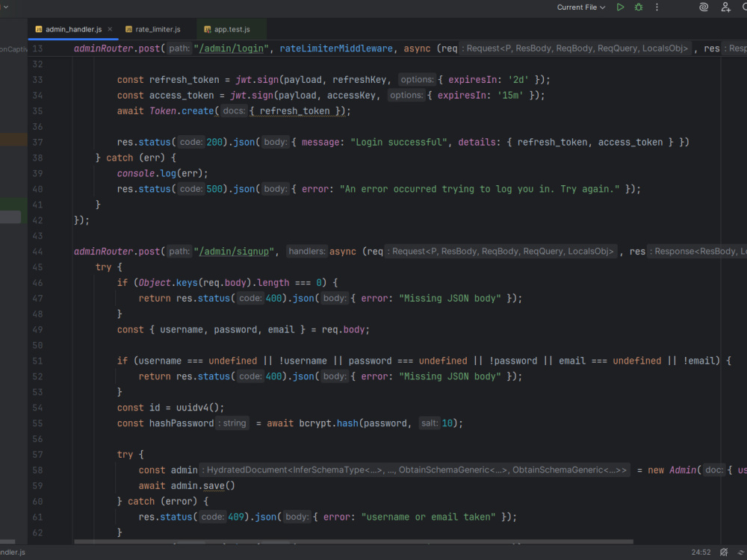This screenshot has height=560, width=747.
Task: Click the refresh_token variable declaration on line 33
Action: point(184,80)
